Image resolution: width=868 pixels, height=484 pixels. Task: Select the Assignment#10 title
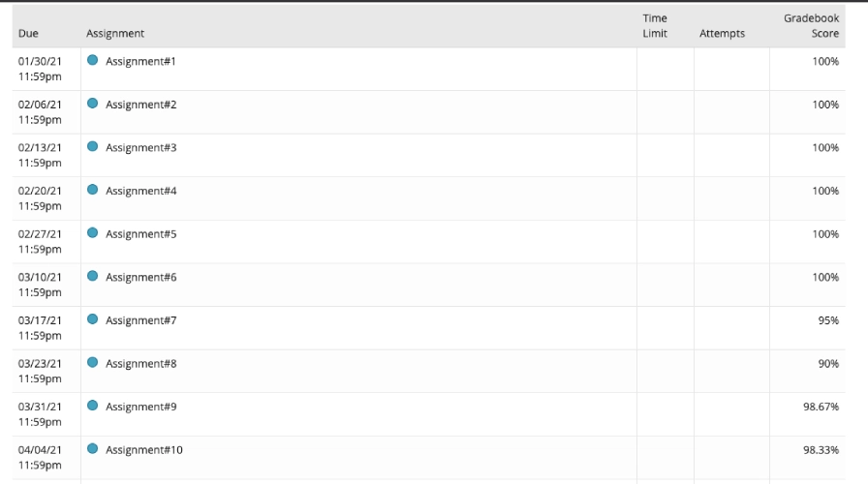[143, 450]
